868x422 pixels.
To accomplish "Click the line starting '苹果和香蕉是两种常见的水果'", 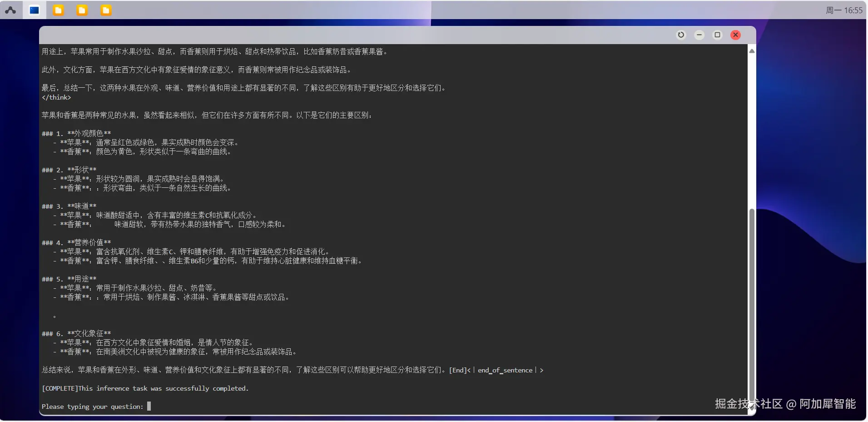I will tap(208, 115).
